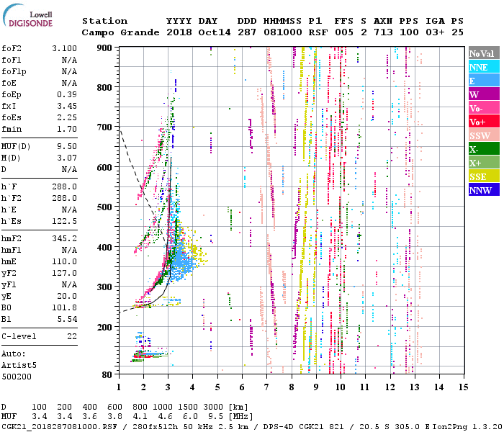This screenshot has width=504, height=432.
Task: Click the C-level value 22
Action: (72, 336)
